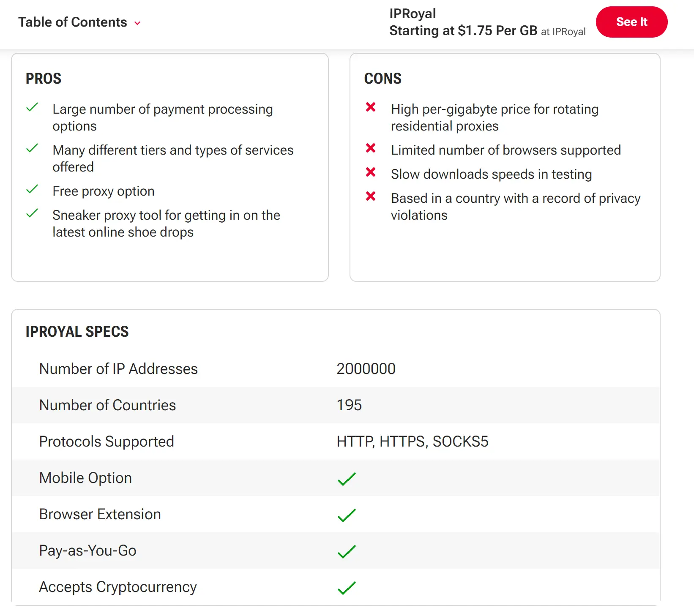Click the 'Protocols Supported' label
Viewport: 694px width, 616px height.
click(x=107, y=442)
